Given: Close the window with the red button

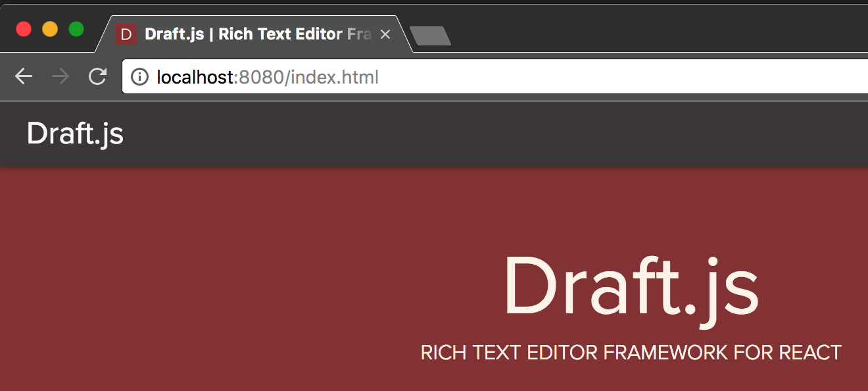Looking at the screenshot, I should [x=24, y=29].
